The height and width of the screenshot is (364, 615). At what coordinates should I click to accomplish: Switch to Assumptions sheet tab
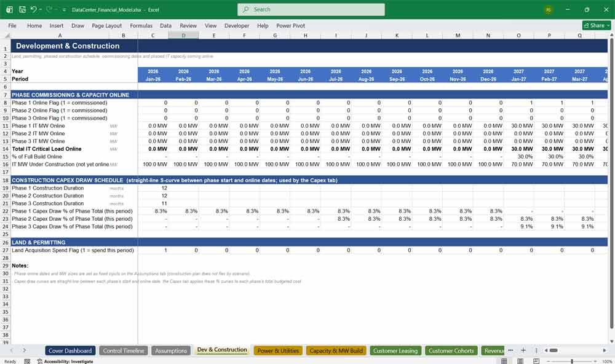(171, 350)
